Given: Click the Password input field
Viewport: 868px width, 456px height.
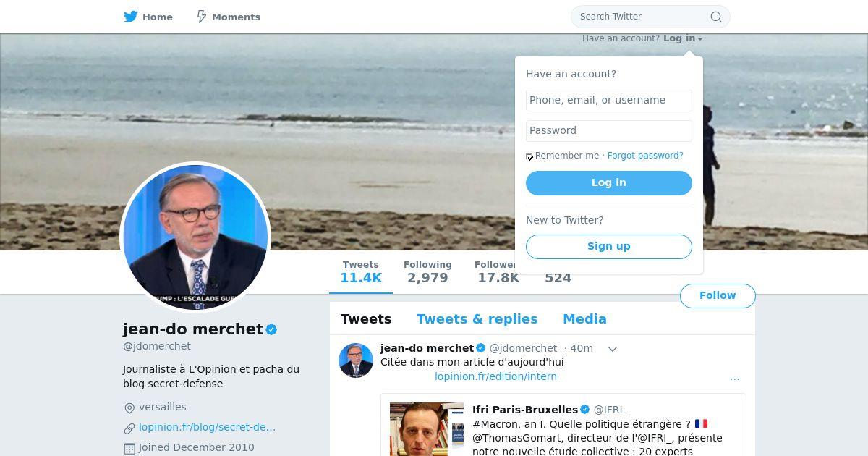Looking at the screenshot, I should pyautogui.click(x=609, y=131).
